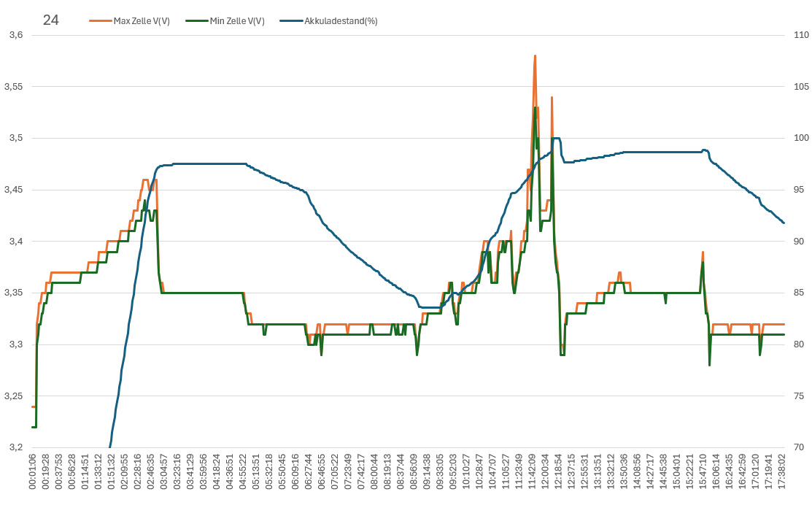The height and width of the screenshot is (505, 812).
Task: Select the "Max Zelle V(V)" legend entry
Action: 142,21
